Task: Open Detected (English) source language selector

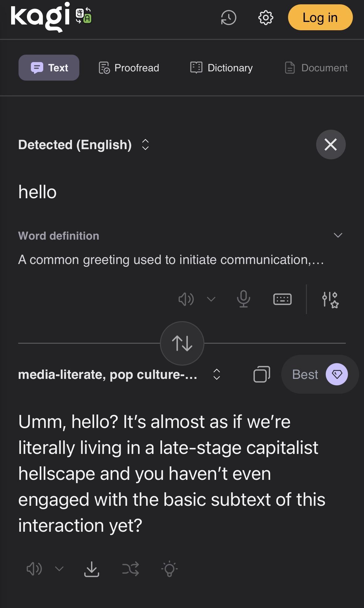Action: (83, 145)
